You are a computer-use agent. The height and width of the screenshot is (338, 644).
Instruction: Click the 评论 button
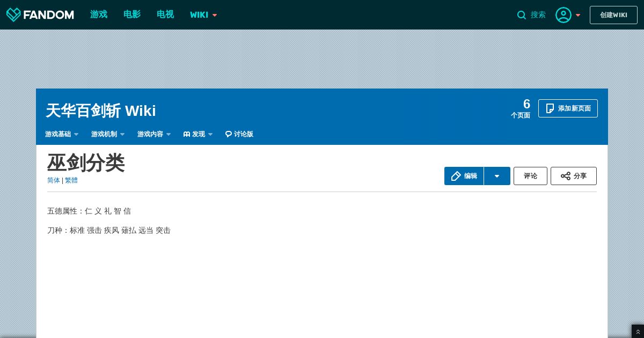530,176
